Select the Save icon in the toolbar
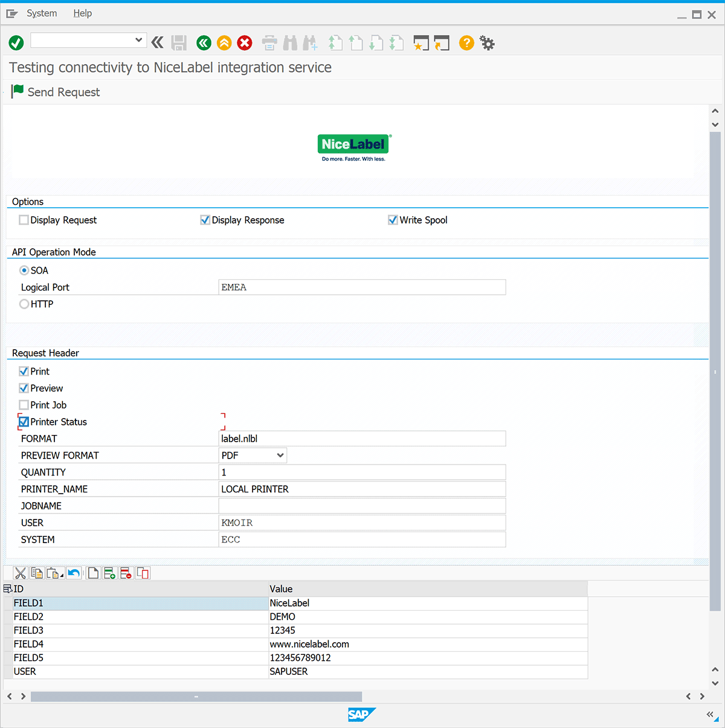This screenshot has height=728, width=725. (179, 43)
